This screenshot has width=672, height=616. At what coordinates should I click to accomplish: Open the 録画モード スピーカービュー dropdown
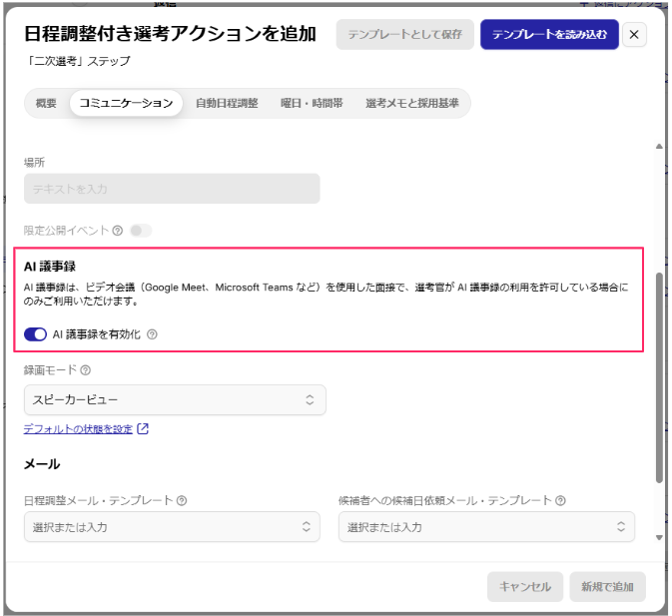pyautogui.click(x=175, y=400)
